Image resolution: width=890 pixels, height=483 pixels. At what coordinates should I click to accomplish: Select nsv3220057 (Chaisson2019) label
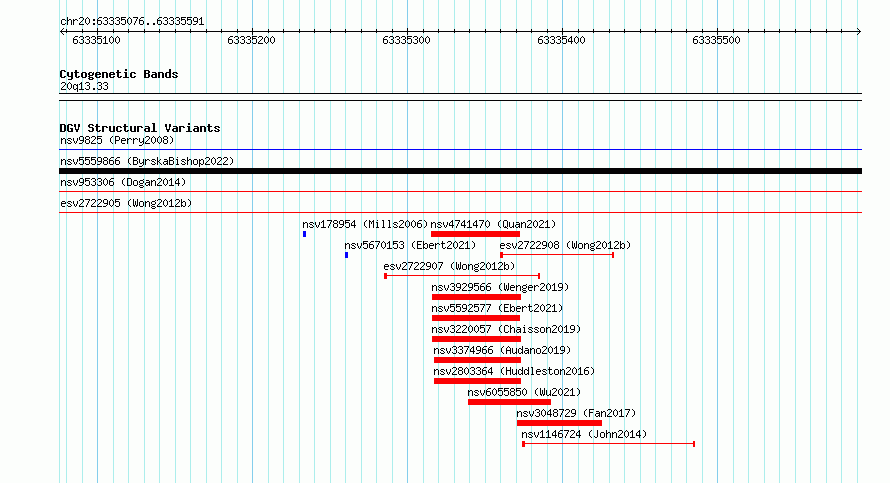[x=506, y=329]
